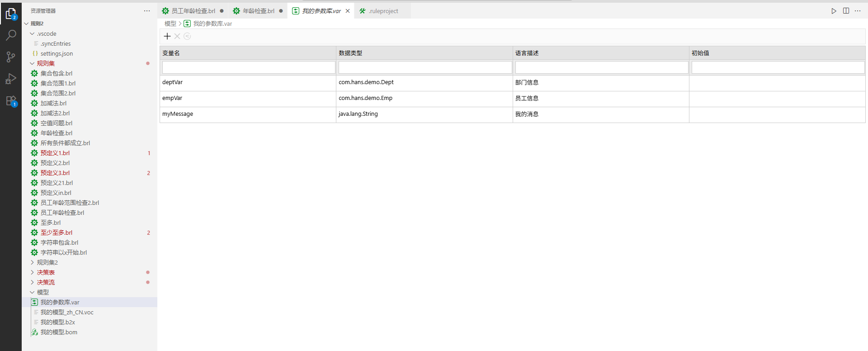Switch to the 员工年龄检查.brl tab
This screenshot has width=868, height=351.
click(x=193, y=11)
